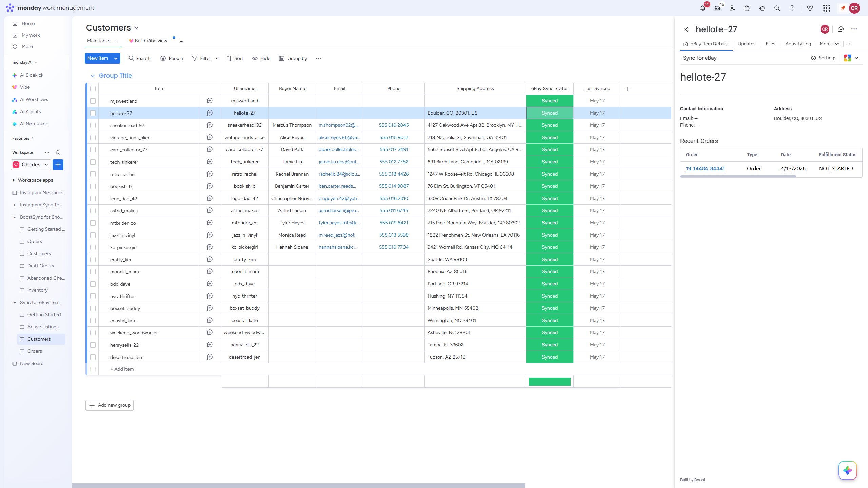Image resolution: width=868 pixels, height=488 pixels.
Task: Click the Synced status cell for mjsweetland
Action: [x=550, y=101]
